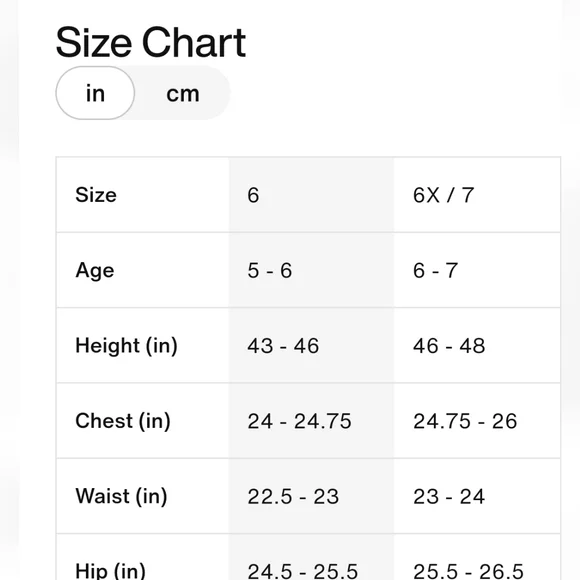Image resolution: width=580 pixels, height=580 pixels.
Task: Click chest 24.75 - 26 cell
Action: tap(477, 421)
